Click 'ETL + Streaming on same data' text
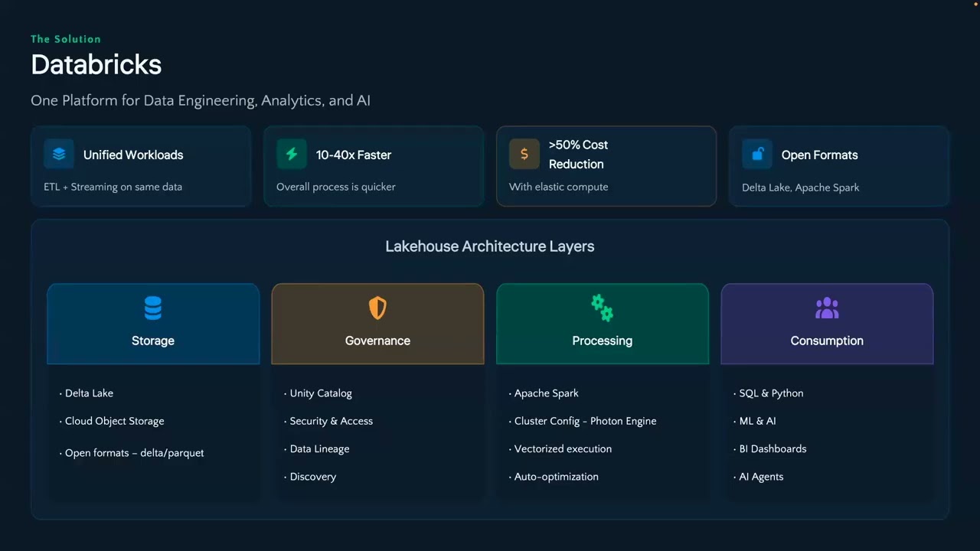Image resolution: width=980 pixels, height=551 pixels. pos(113,187)
